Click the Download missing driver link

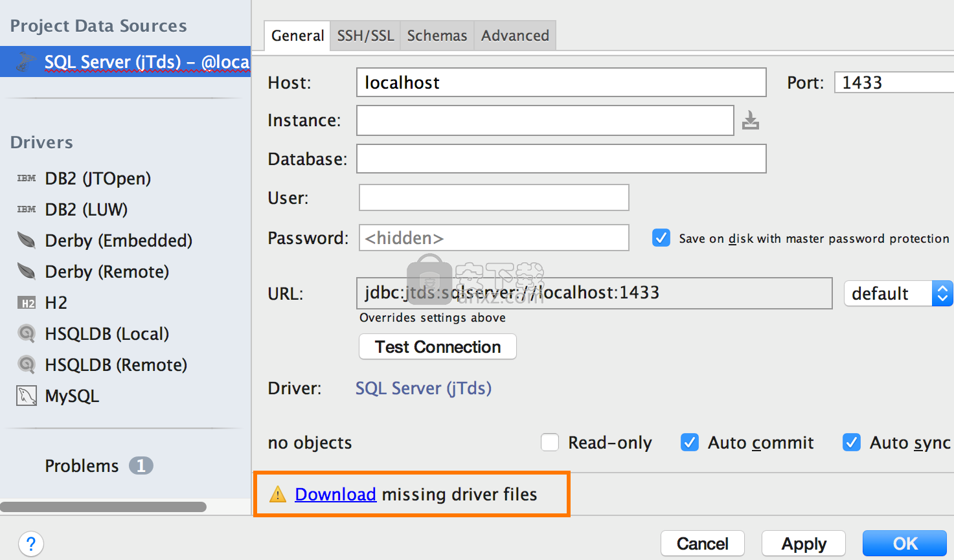tap(335, 494)
